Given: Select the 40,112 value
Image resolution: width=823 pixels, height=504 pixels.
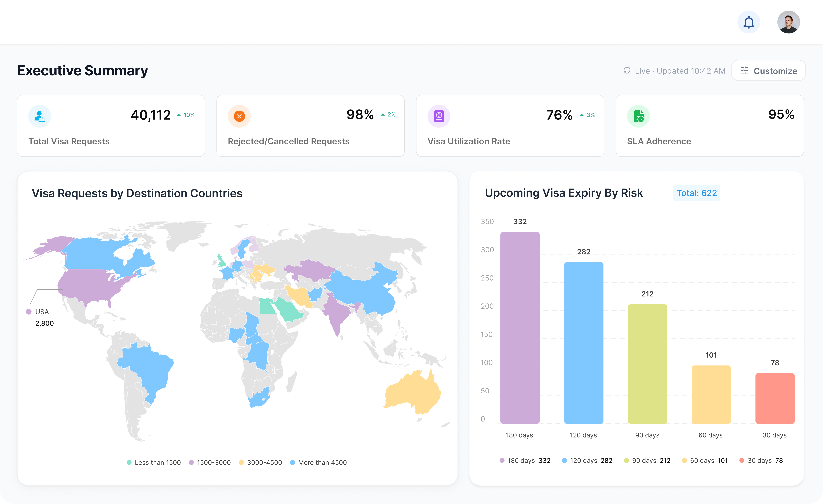Looking at the screenshot, I should [x=151, y=115].
